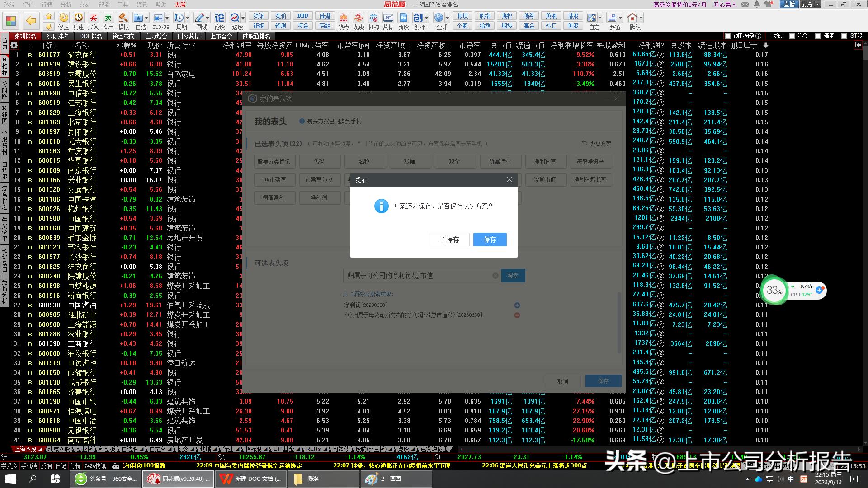868x488 pixels.
Task: Click 保存 to save the header plan
Action: pos(490,239)
